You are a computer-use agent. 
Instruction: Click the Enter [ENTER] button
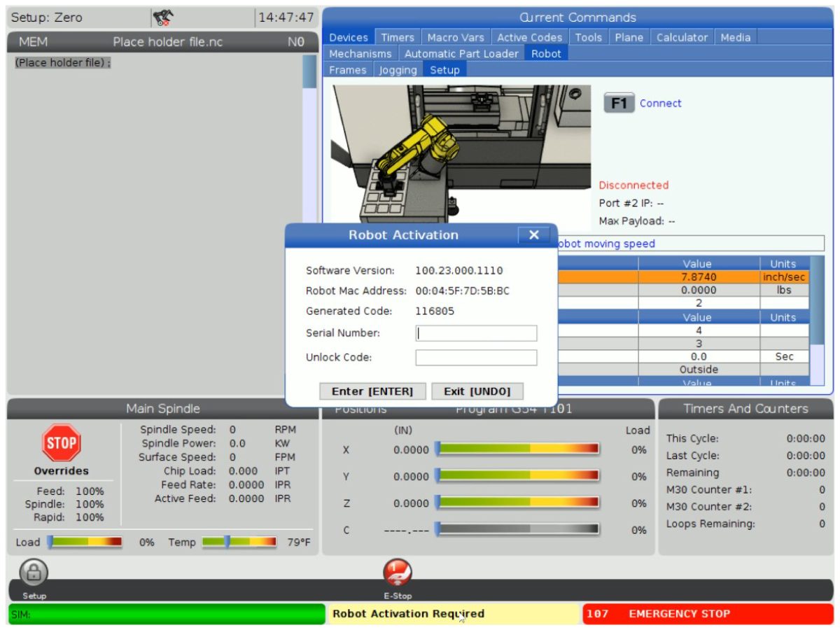click(x=372, y=391)
